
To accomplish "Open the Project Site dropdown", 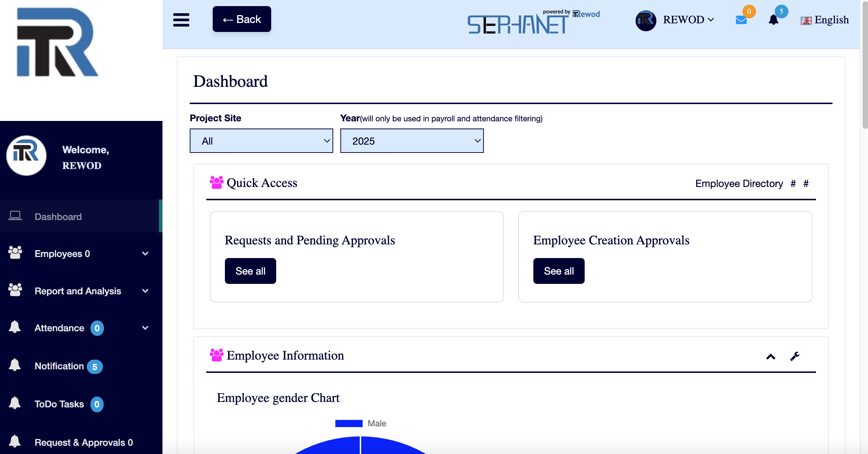I will 261,140.
